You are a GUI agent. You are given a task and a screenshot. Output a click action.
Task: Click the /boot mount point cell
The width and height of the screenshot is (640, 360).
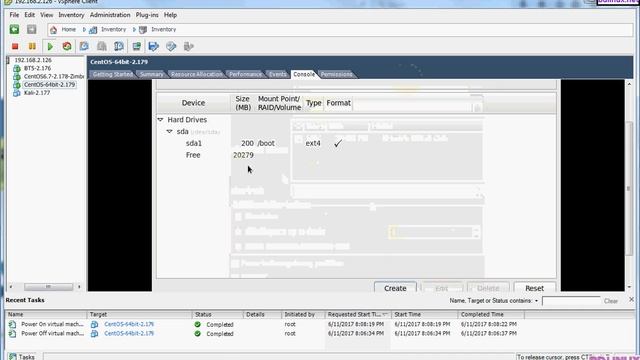click(266, 143)
